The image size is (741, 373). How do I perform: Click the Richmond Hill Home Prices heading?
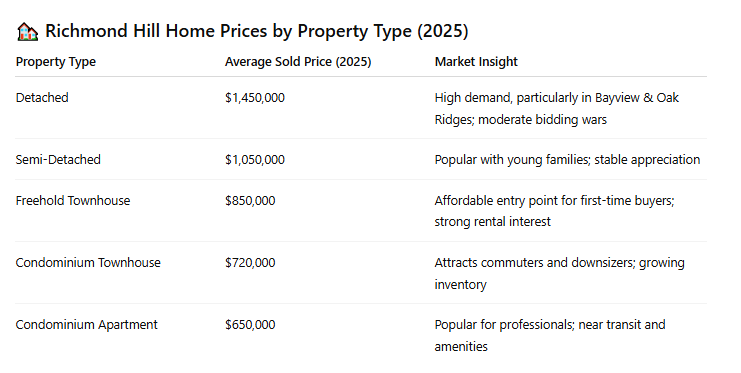pos(257,31)
